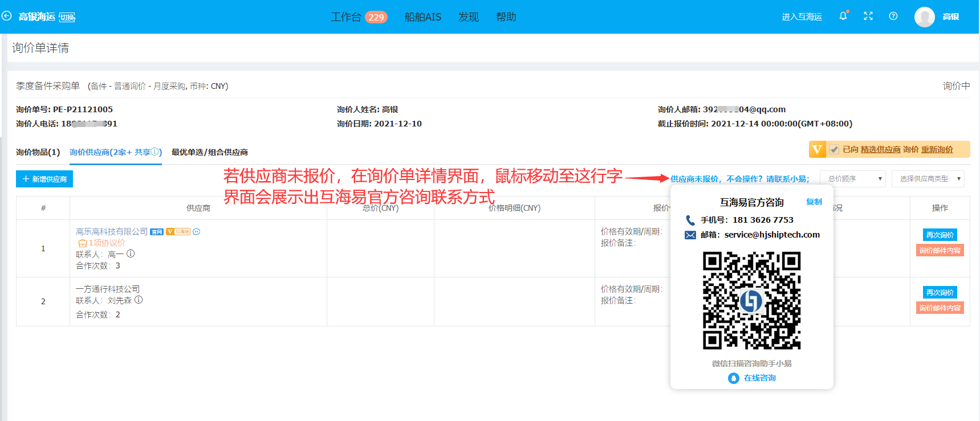Click the info icon beside contact 刘先森

tap(139, 300)
